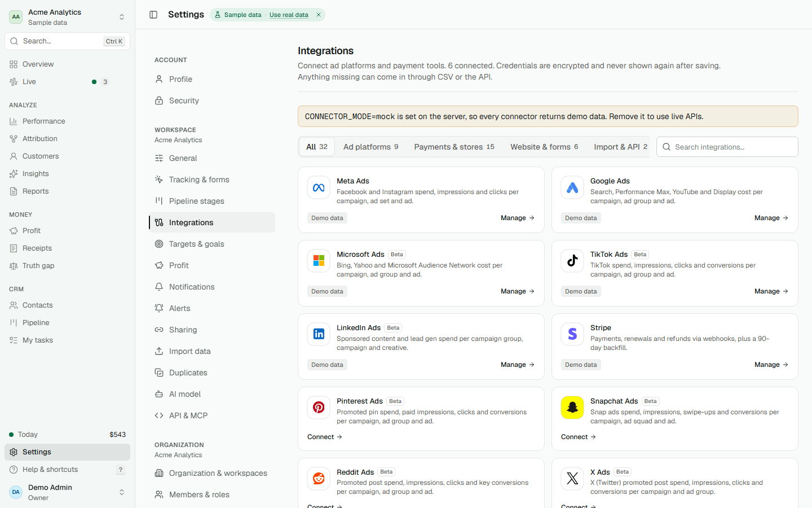Open CRM Contacts
812x508 pixels.
point(67,305)
